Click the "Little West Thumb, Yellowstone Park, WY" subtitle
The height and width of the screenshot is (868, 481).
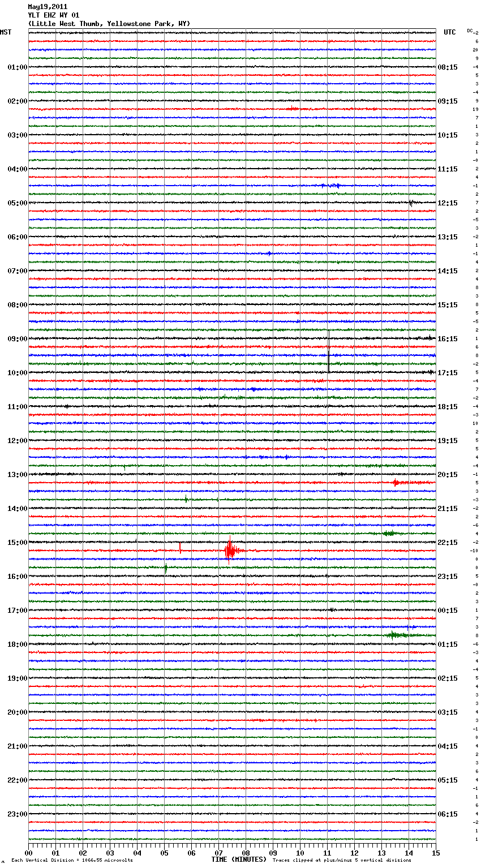point(109,24)
